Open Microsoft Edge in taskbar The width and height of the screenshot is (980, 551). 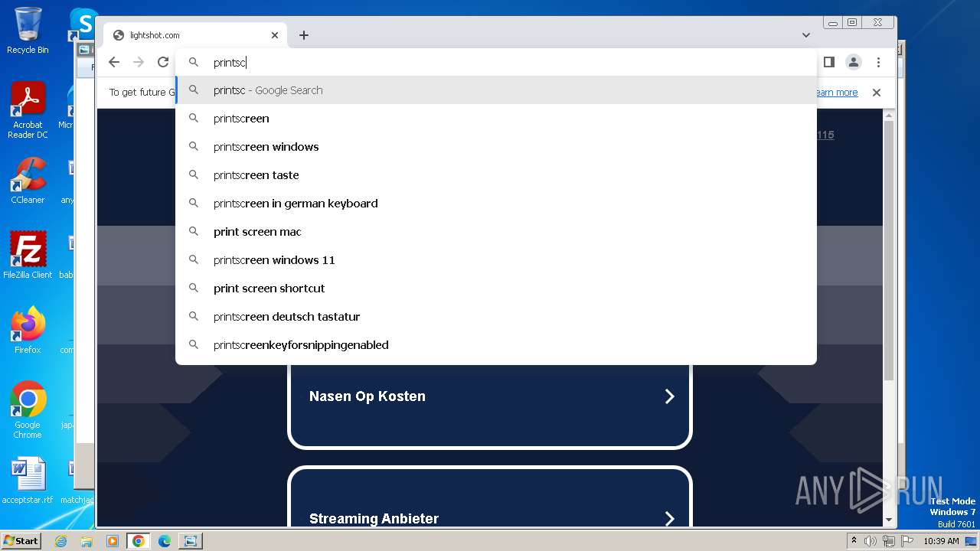(x=164, y=541)
